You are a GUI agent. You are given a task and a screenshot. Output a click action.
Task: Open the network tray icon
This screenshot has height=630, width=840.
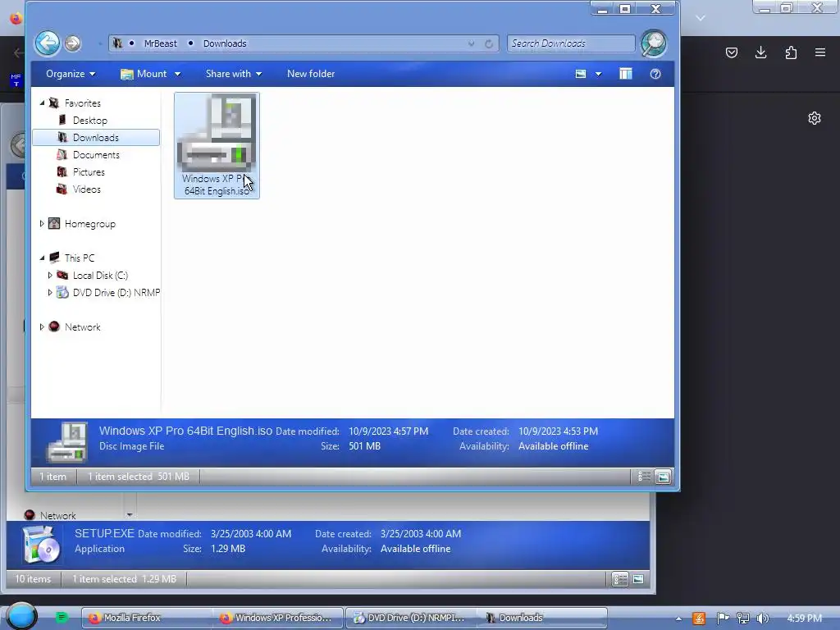point(743,619)
